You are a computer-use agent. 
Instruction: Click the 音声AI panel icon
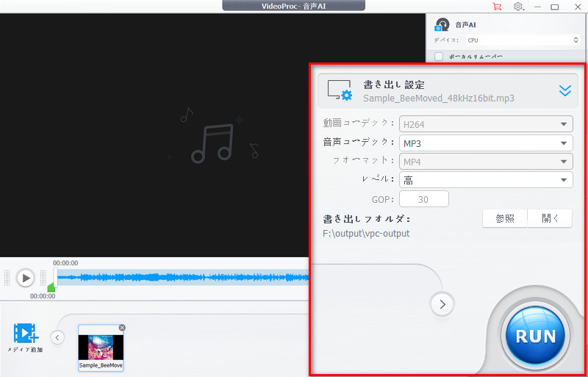tap(442, 25)
